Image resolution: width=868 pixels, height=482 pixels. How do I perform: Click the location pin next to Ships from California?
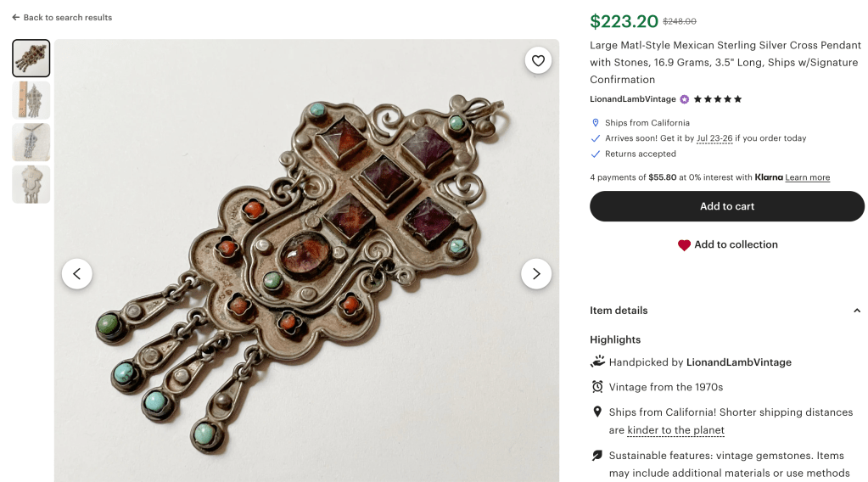pos(596,123)
